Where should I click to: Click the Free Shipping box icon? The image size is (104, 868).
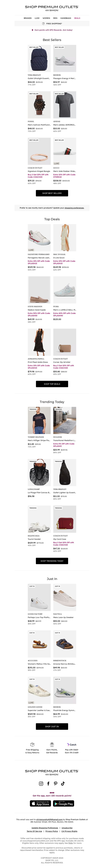[32, 744]
